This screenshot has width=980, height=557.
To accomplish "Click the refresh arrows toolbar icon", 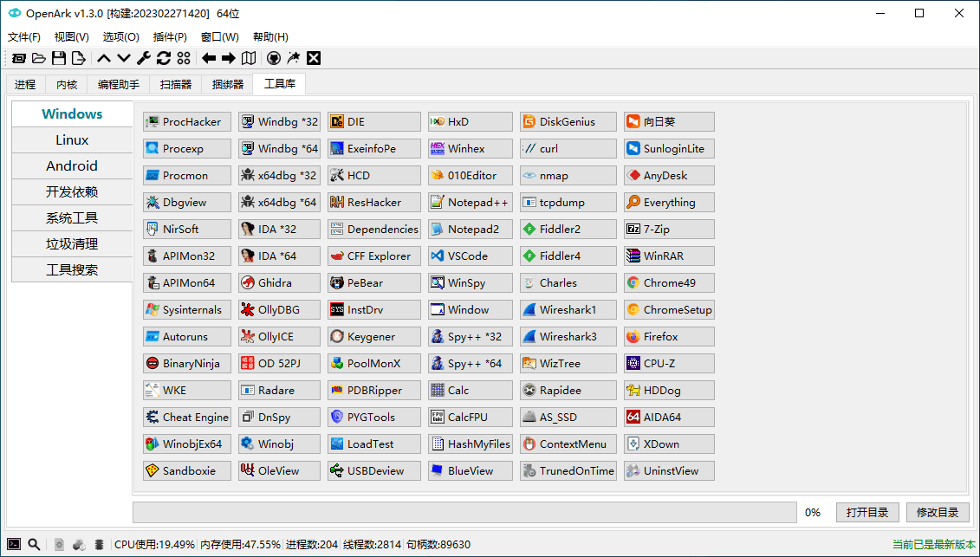I will tap(164, 58).
